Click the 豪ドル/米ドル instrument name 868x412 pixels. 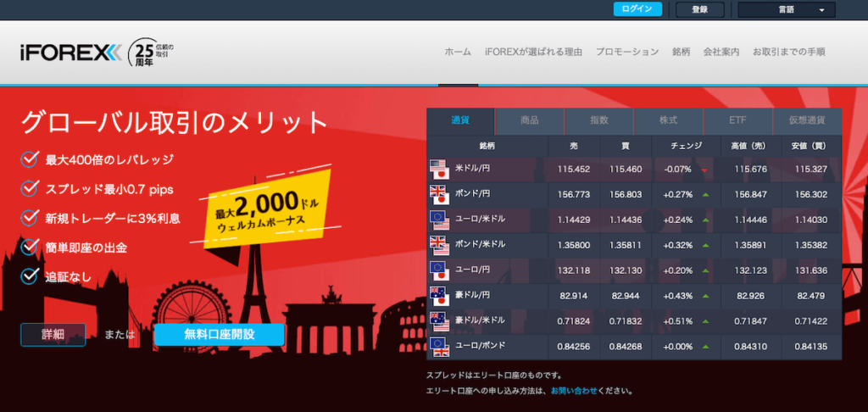480,320
